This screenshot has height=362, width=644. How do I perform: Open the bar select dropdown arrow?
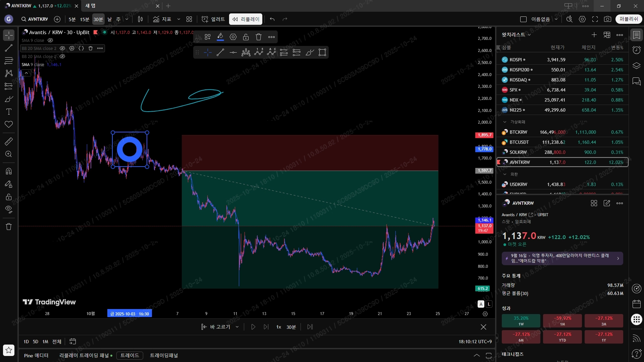click(237, 327)
